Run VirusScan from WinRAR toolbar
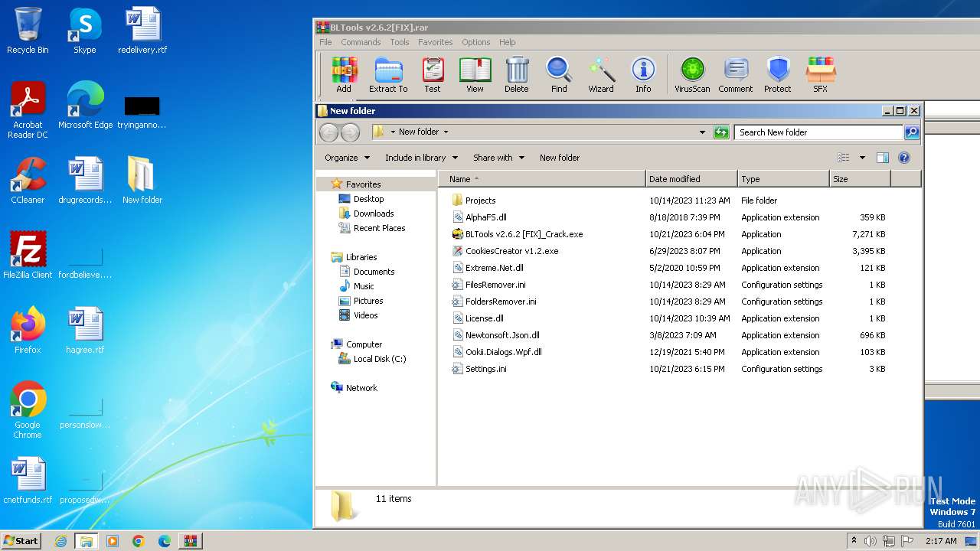Viewport: 980px width, 551px height. point(692,75)
